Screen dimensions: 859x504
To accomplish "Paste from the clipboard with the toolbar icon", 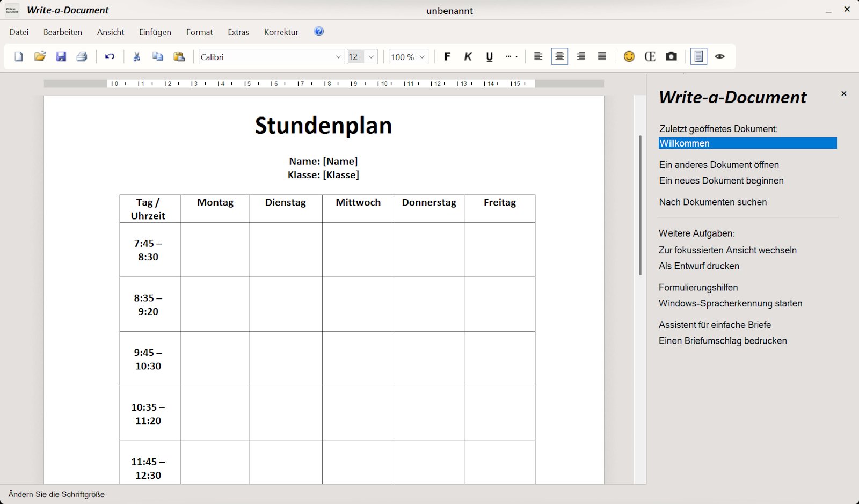I will pos(179,56).
